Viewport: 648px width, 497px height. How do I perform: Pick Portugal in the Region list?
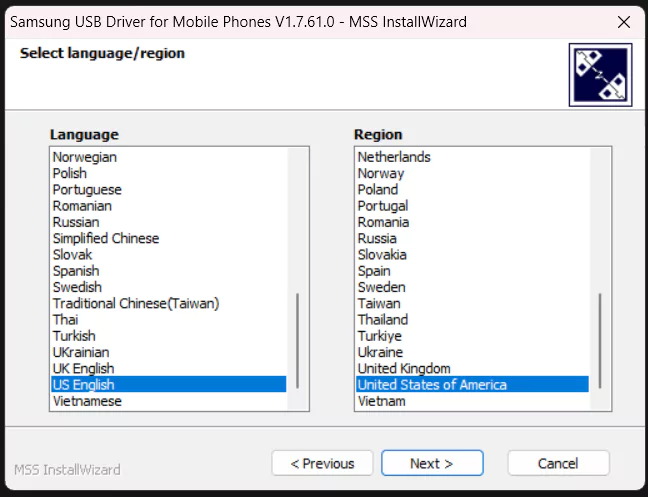[472, 206]
